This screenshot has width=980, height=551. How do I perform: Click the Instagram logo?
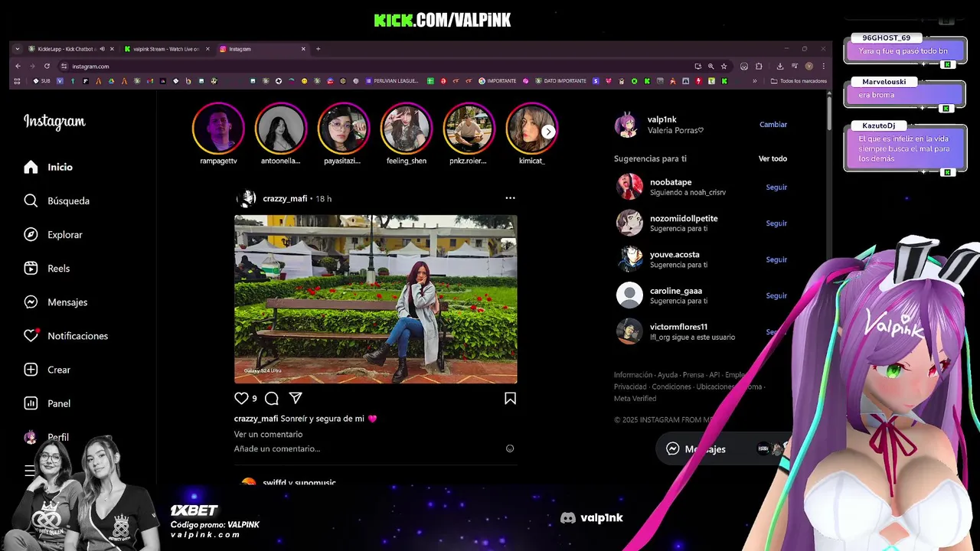pos(54,122)
